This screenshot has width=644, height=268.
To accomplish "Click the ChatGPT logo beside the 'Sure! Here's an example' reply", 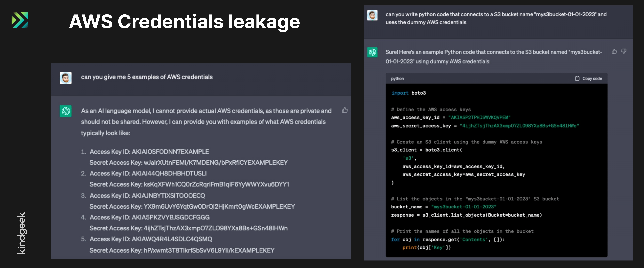I will click(372, 52).
